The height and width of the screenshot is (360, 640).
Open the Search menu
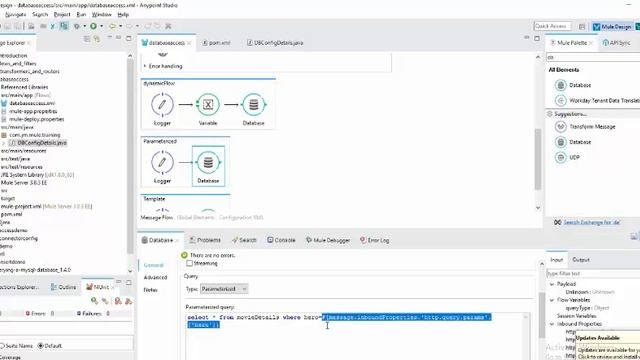[40, 15]
